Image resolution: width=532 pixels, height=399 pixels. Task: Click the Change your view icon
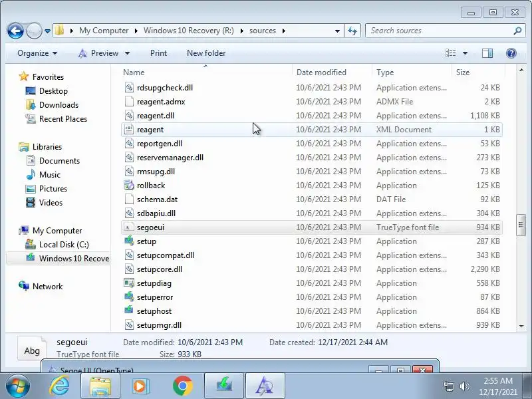pyautogui.click(x=451, y=53)
